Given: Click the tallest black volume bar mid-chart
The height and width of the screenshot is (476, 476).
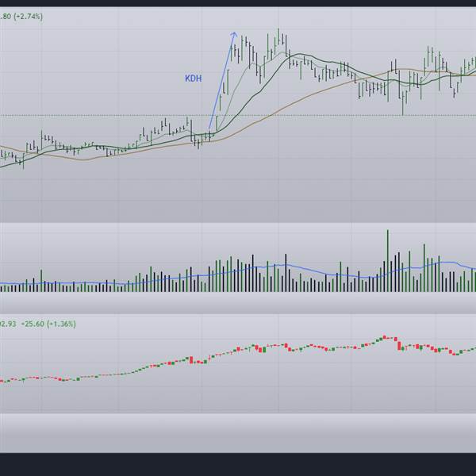Looking at the screenshot, I should [254, 273].
